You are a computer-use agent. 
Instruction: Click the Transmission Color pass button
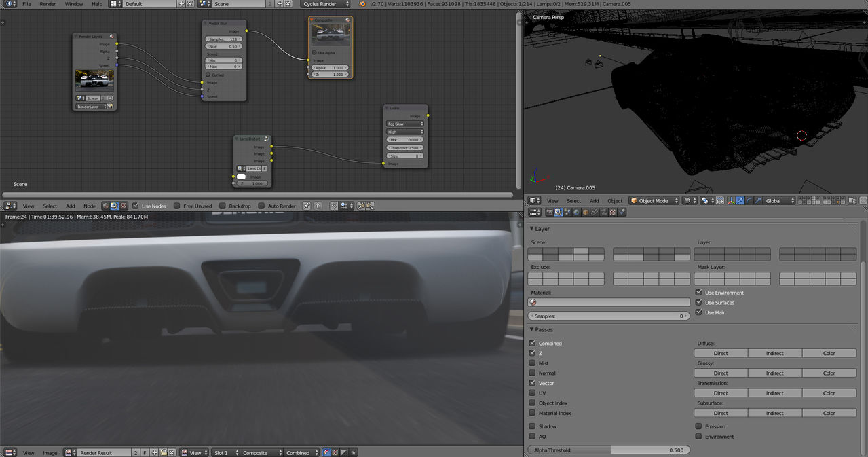[x=829, y=393]
